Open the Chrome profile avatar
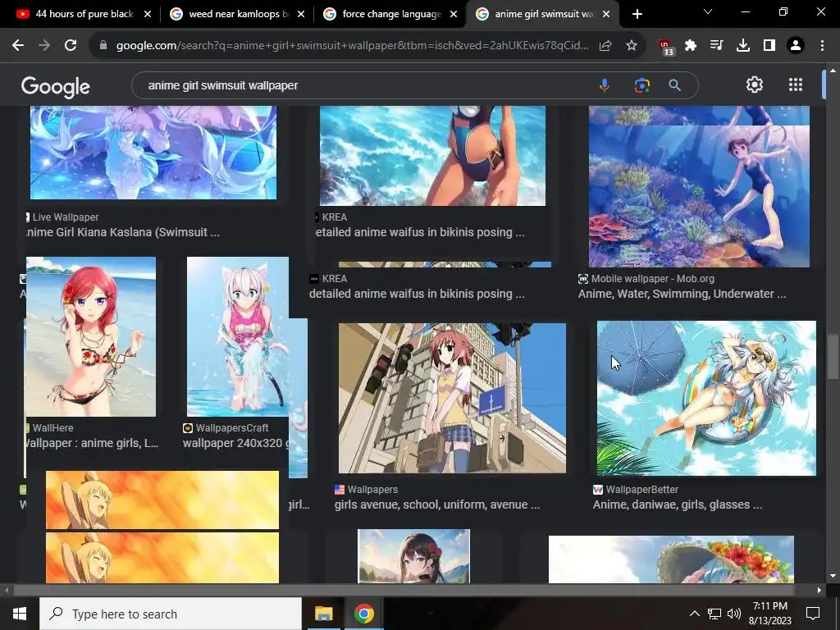The image size is (840, 630). pos(796,46)
